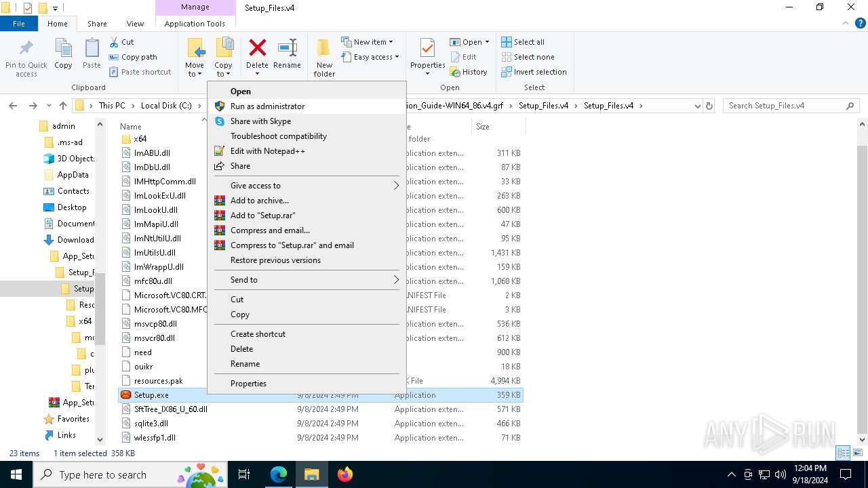The width and height of the screenshot is (868, 488).
Task: Open the Open button dropdown arrow
Action: pos(487,42)
